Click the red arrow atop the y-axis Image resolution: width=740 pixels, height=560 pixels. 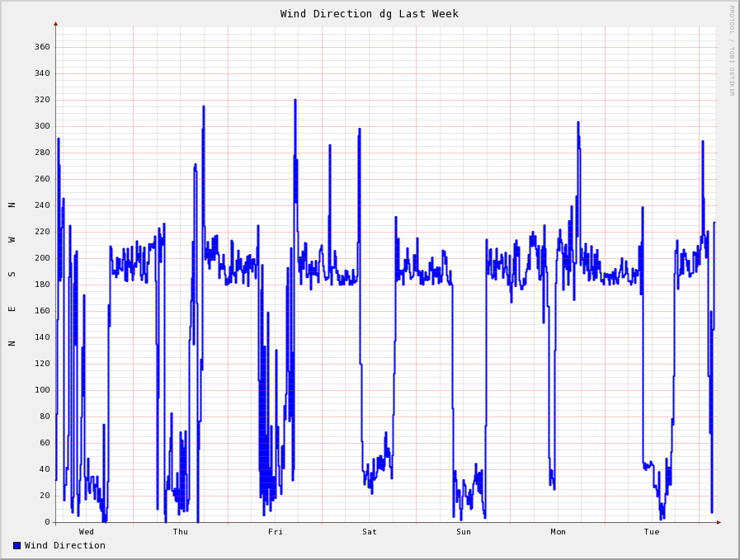56,24
